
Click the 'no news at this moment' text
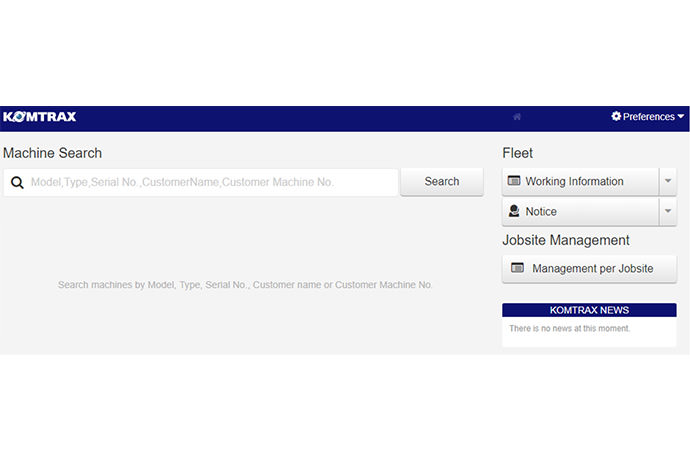coord(569,328)
